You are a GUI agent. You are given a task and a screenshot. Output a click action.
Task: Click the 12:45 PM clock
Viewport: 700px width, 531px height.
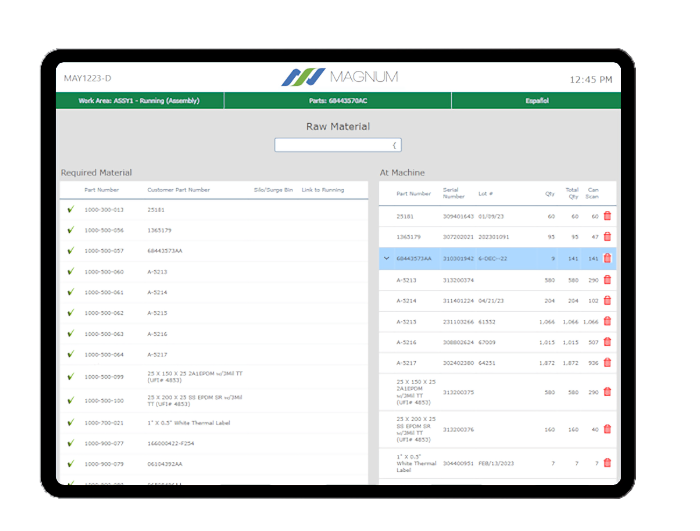click(x=591, y=79)
